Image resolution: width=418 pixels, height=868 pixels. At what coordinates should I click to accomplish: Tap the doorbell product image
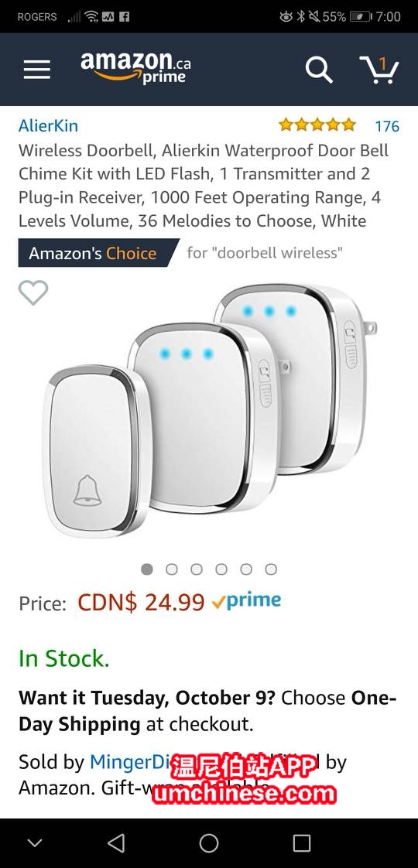[x=209, y=410]
